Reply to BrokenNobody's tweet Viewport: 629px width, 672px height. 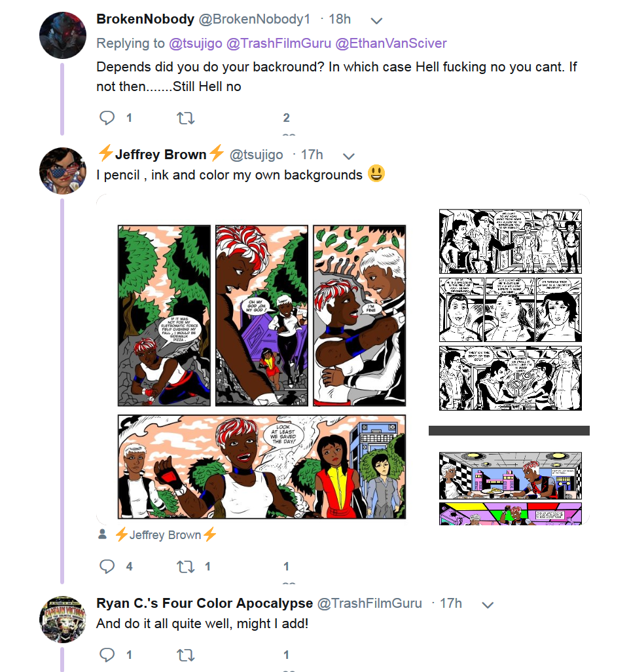point(107,117)
